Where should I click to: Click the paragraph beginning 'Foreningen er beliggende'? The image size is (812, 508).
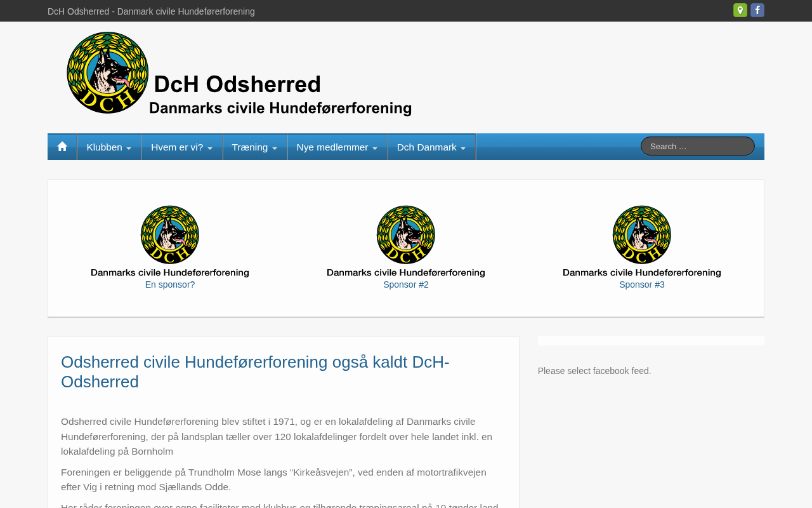[x=273, y=479]
